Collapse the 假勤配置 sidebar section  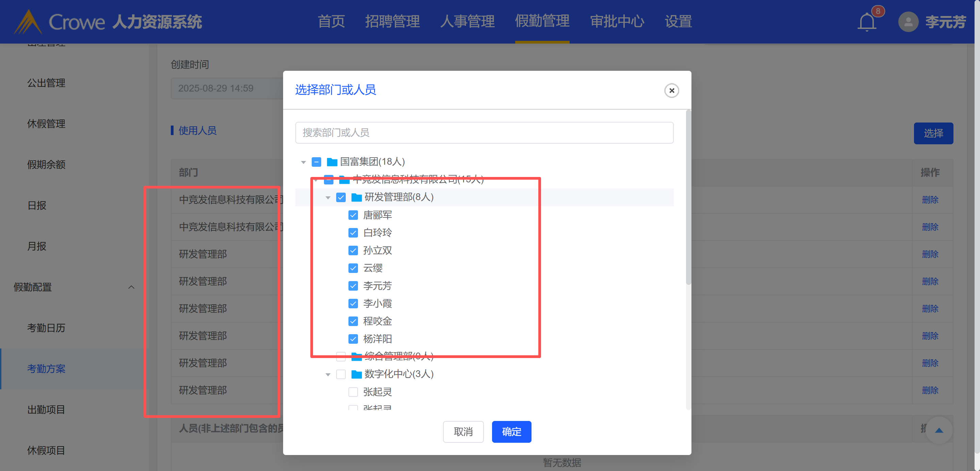[131, 287]
